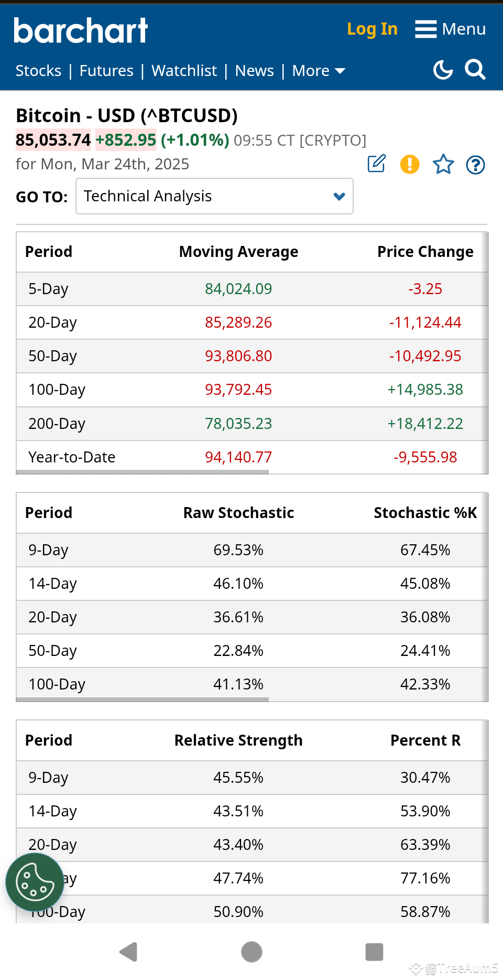The width and height of the screenshot is (503, 980).
Task: Expand the More navigation dropdown
Action: pos(319,71)
